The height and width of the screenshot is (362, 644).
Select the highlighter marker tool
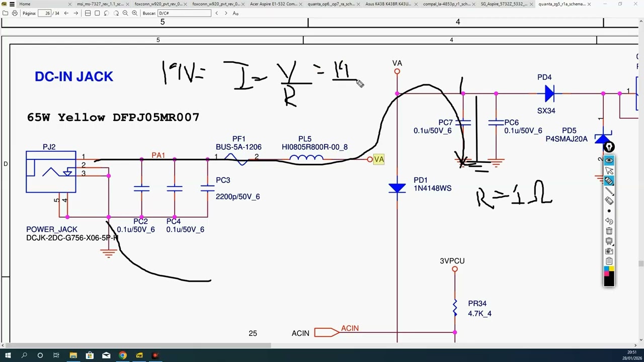tap(609, 181)
